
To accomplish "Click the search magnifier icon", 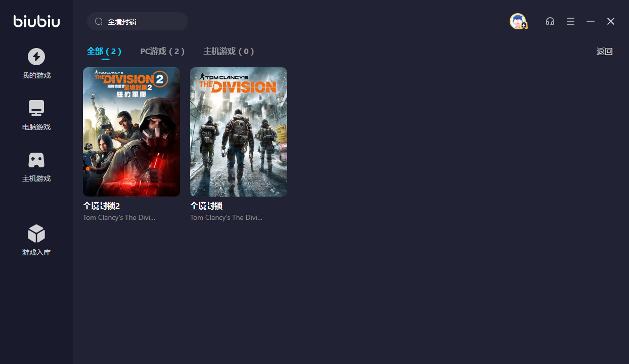I will click(99, 22).
